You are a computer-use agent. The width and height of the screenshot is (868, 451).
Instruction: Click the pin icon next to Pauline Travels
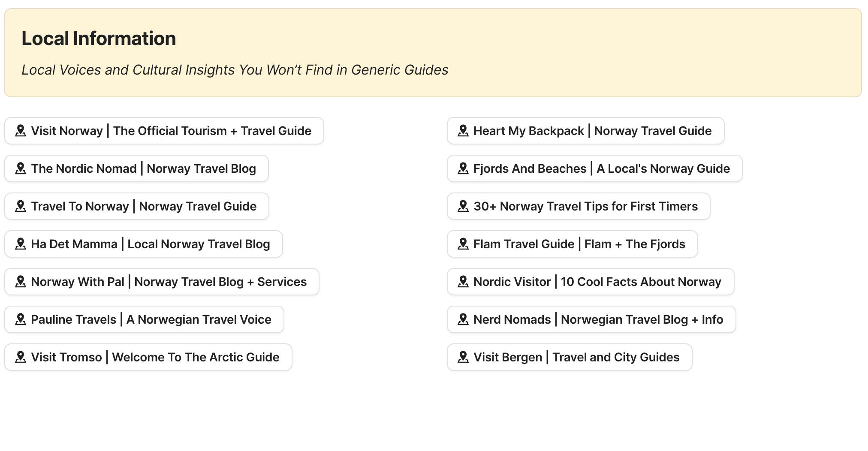(x=21, y=319)
